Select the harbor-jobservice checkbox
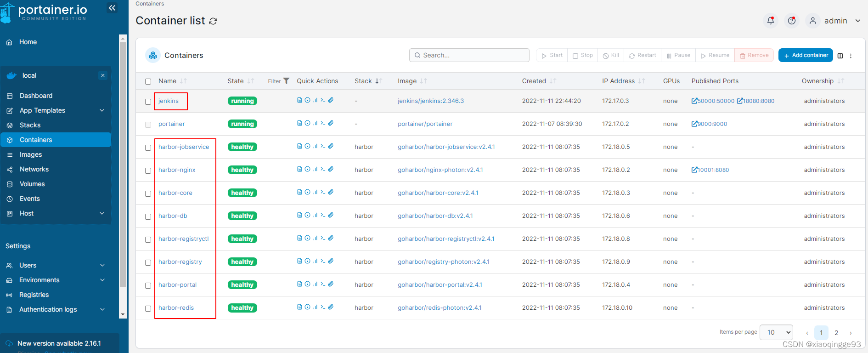Viewport: 868px width, 353px height. click(x=148, y=148)
